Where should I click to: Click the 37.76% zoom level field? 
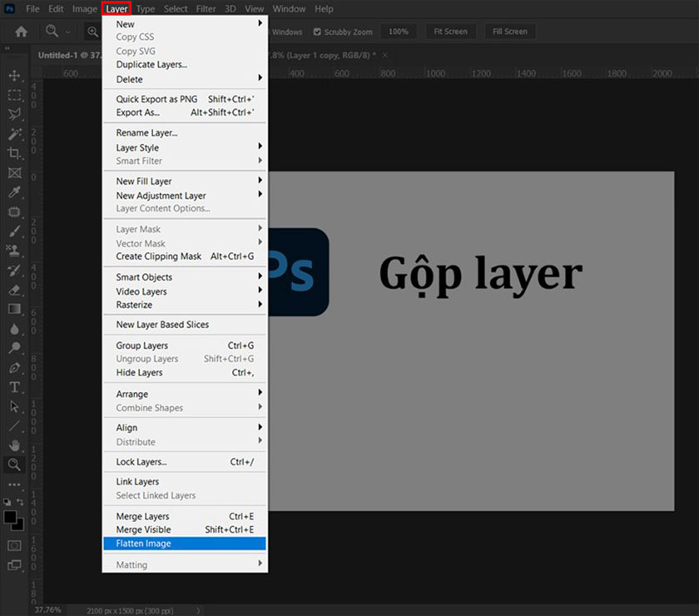(47, 609)
